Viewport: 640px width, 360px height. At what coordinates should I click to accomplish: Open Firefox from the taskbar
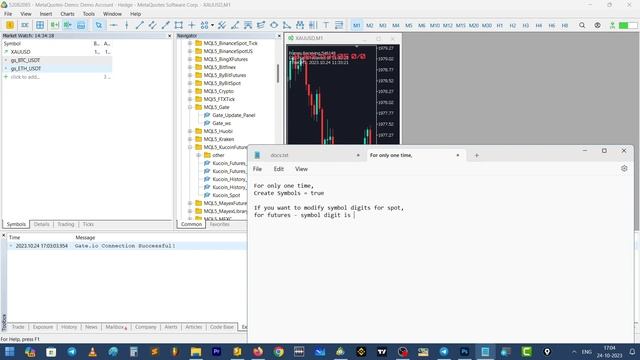(258, 351)
